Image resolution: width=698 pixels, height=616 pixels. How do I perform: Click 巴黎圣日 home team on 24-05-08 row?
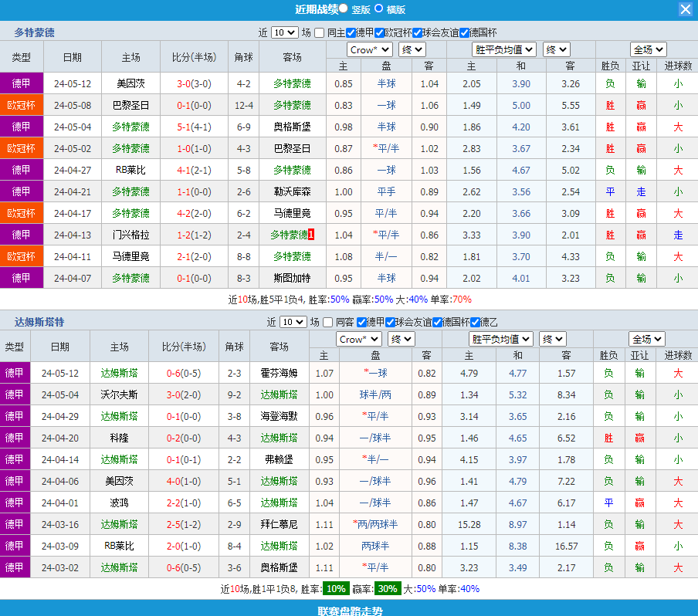(131, 106)
